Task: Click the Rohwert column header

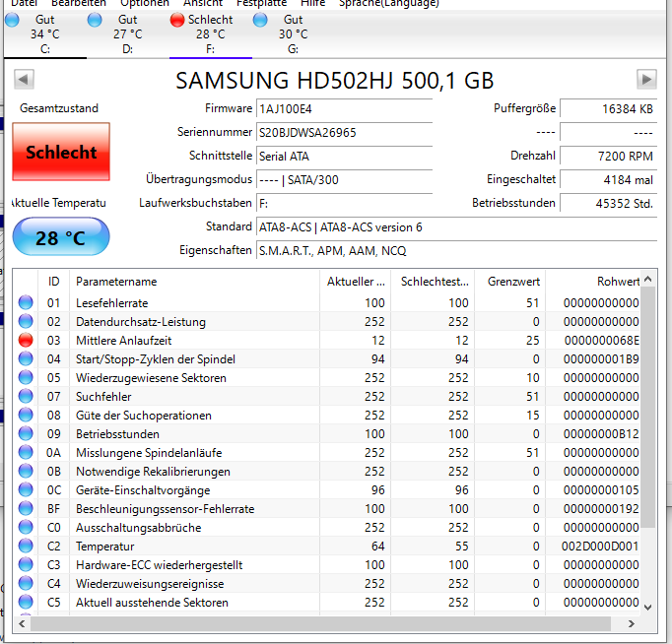Action: coord(593,282)
